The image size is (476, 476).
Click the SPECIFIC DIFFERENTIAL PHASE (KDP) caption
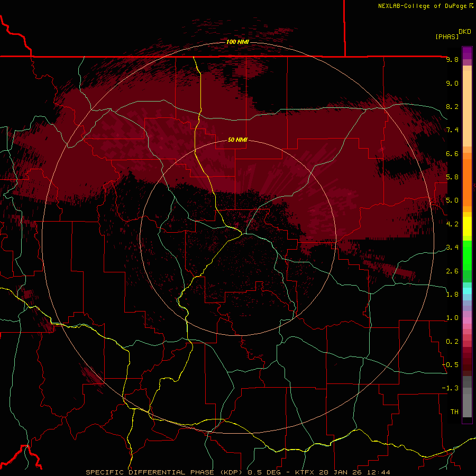(x=165, y=472)
